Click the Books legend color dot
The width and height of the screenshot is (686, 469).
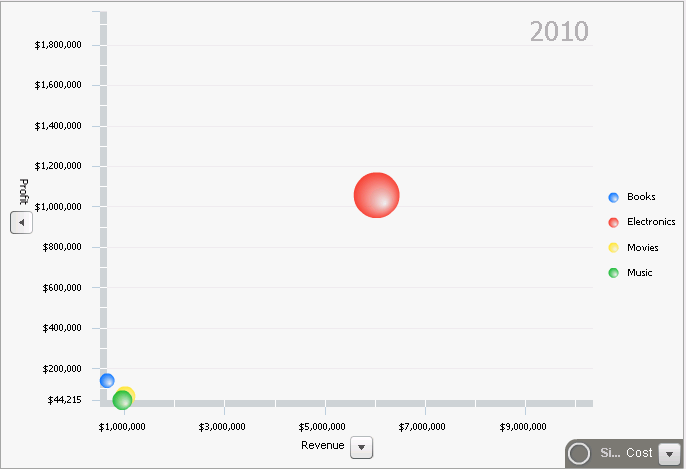(x=613, y=197)
